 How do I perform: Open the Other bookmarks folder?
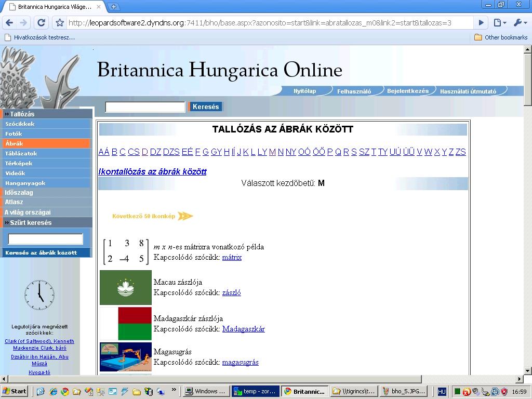pos(501,37)
